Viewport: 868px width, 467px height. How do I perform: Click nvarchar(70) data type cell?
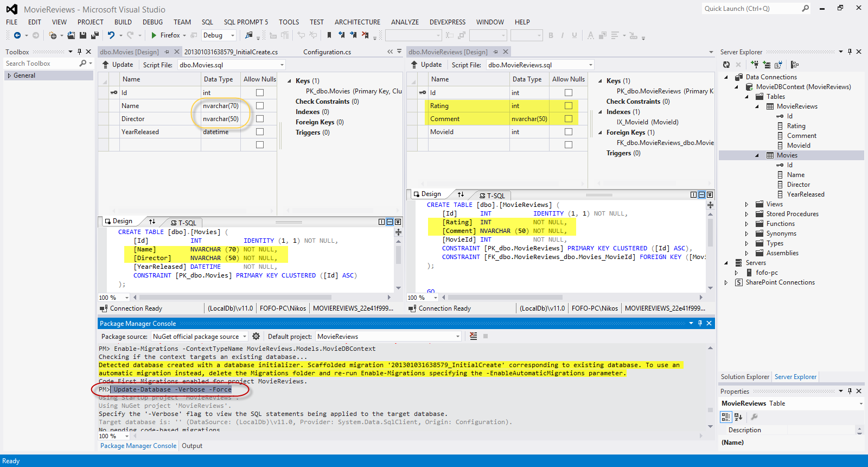(221, 106)
